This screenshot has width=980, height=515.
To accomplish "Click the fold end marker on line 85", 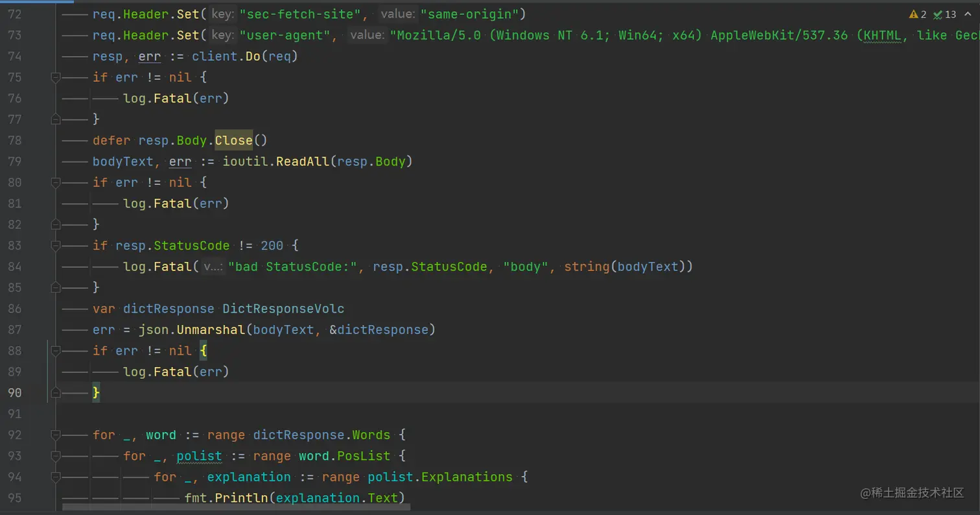I will [55, 287].
